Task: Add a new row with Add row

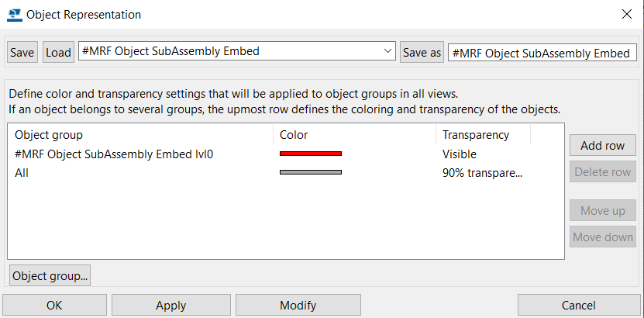Action: click(x=602, y=146)
